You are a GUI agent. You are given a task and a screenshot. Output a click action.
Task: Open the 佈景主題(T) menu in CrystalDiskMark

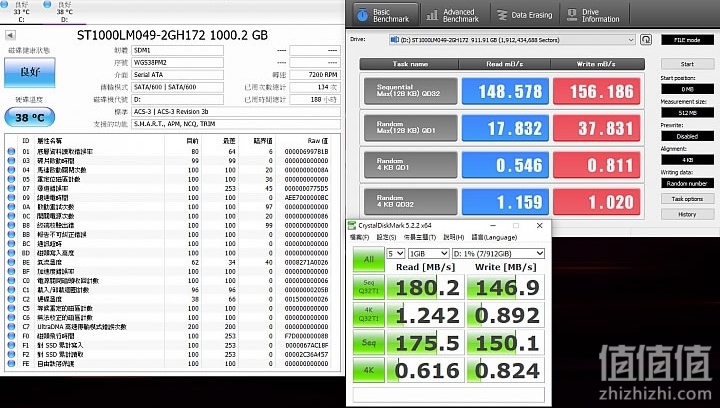tap(420, 237)
